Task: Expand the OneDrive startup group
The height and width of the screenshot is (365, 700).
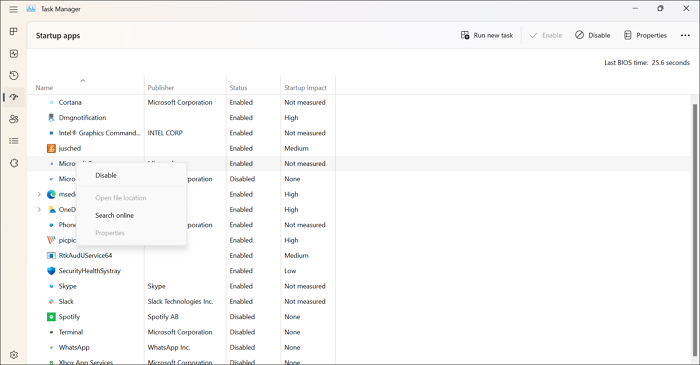Action: coord(39,209)
